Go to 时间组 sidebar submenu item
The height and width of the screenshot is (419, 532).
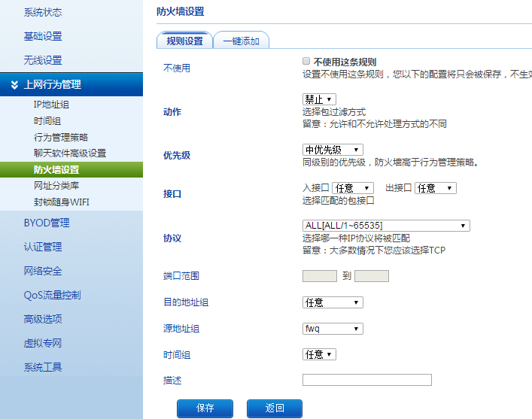tap(47, 121)
